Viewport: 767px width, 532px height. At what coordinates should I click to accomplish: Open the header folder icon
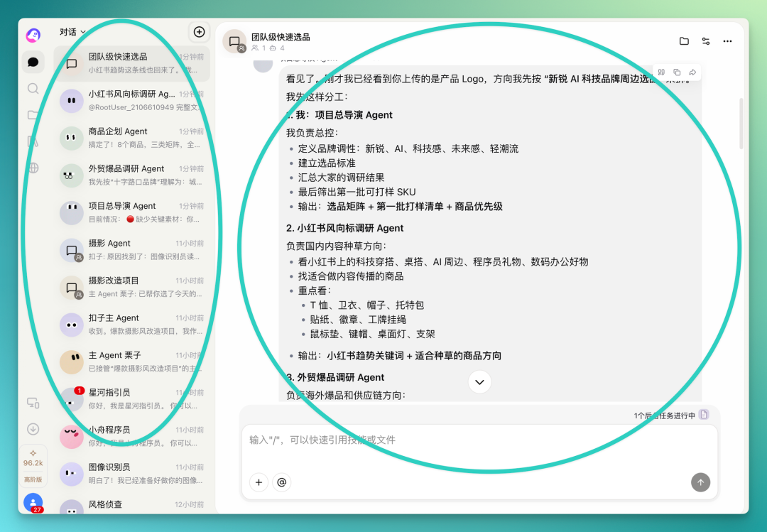pos(684,41)
